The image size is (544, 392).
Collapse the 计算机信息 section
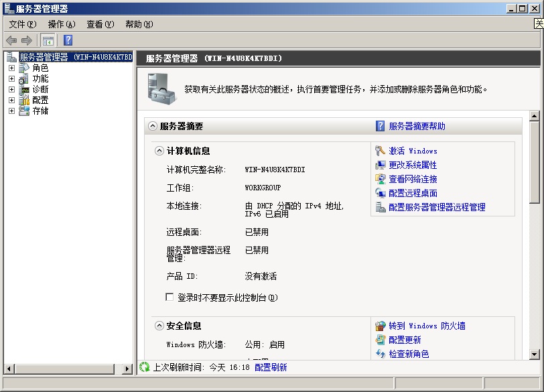[x=159, y=151]
